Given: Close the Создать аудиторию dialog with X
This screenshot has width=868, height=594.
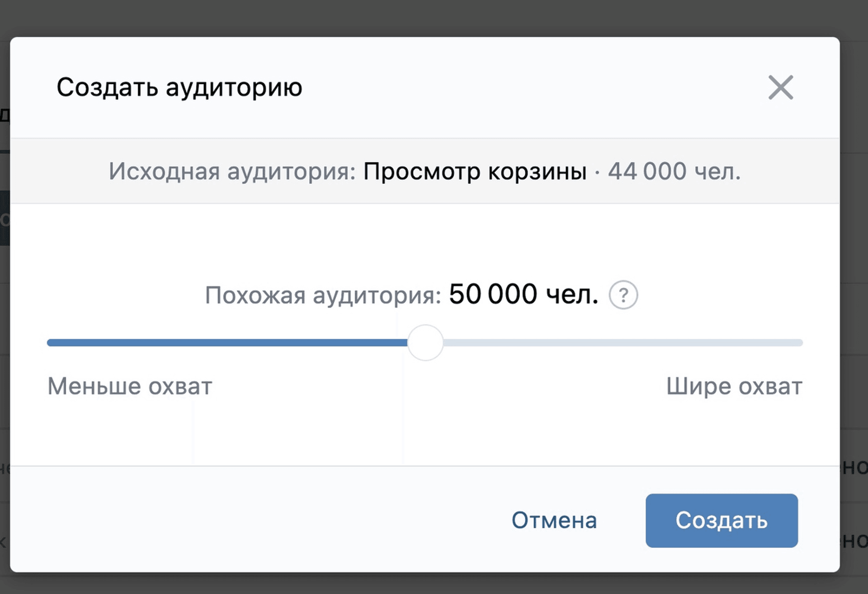Looking at the screenshot, I should (x=781, y=87).
